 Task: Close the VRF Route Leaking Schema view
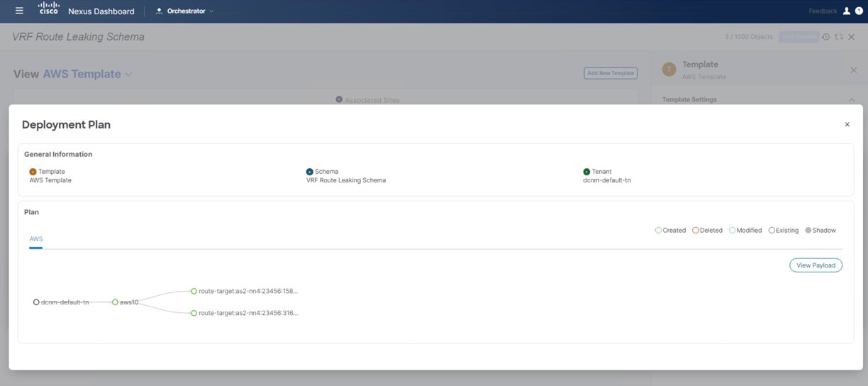[x=852, y=37]
